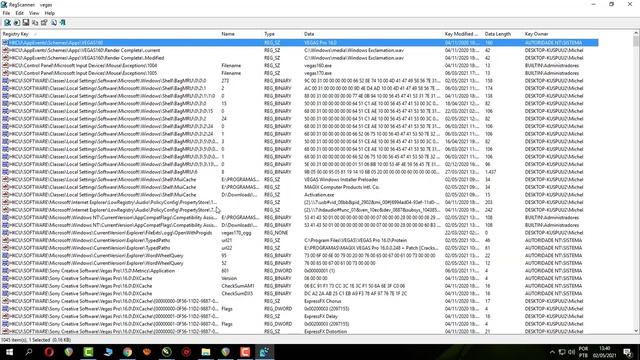
Task: Open the Edit menu
Action: tap(19, 13)
